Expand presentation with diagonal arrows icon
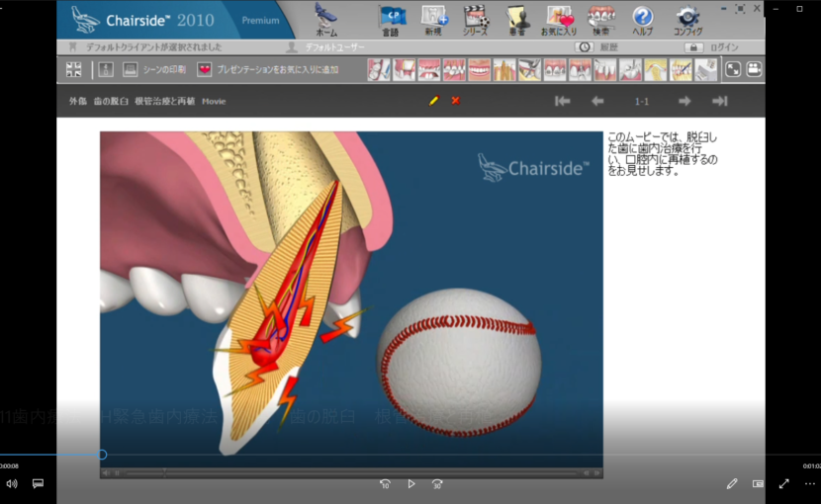Viewport: 821px width, 504px height. pyautogui.click(x=733, y=69)
